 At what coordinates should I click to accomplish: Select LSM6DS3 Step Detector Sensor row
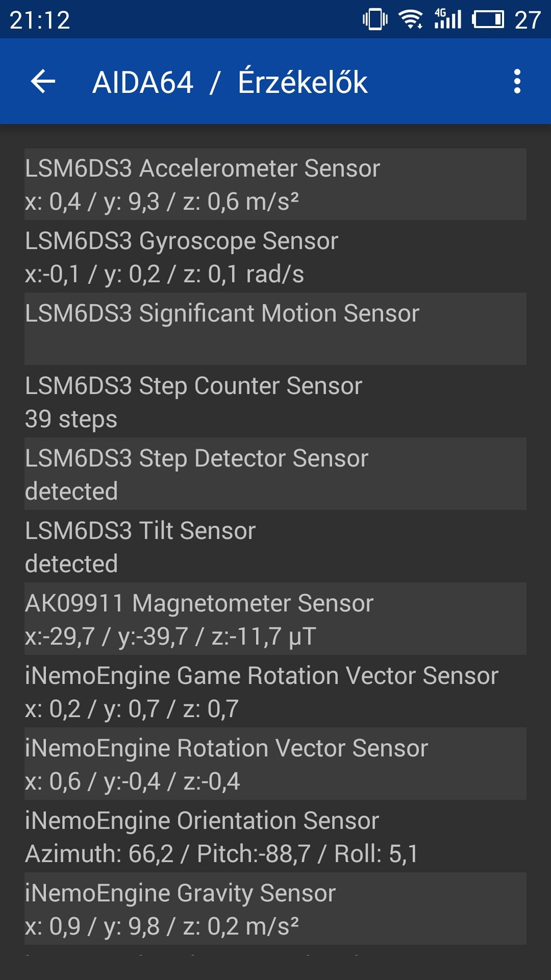tap(275, 474)
